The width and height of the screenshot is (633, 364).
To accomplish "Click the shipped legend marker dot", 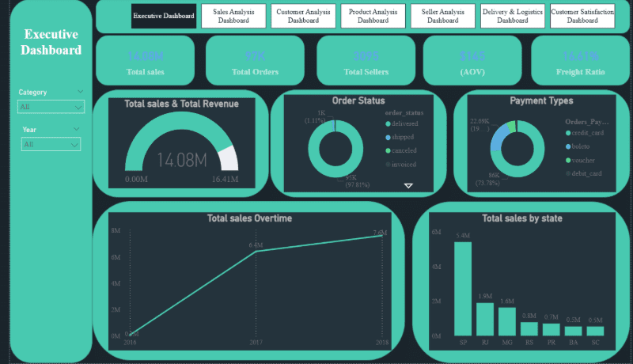I will (388, 137).
